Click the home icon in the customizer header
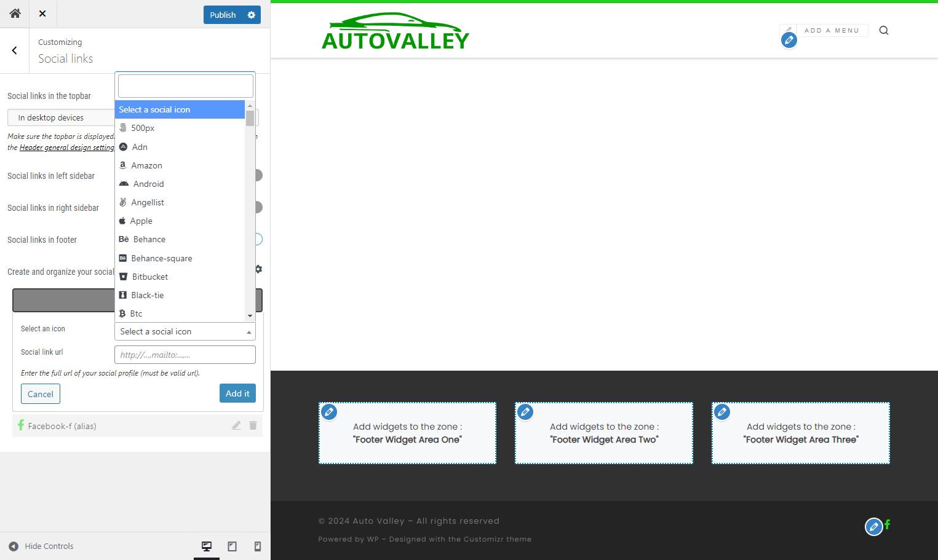Image resolution: width=938 pixels, height=560 pixels. pos(15,14)
